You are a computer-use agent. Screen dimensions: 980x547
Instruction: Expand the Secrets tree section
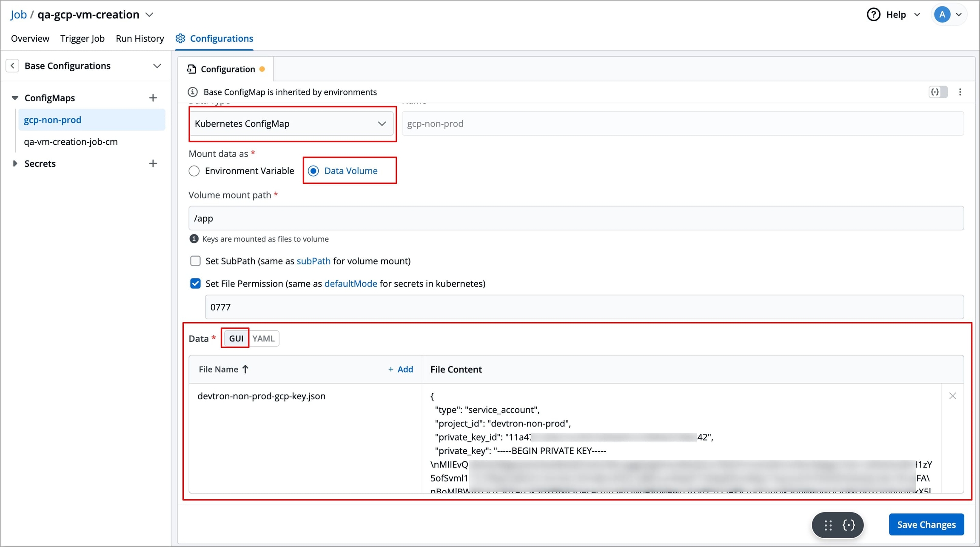15,163
